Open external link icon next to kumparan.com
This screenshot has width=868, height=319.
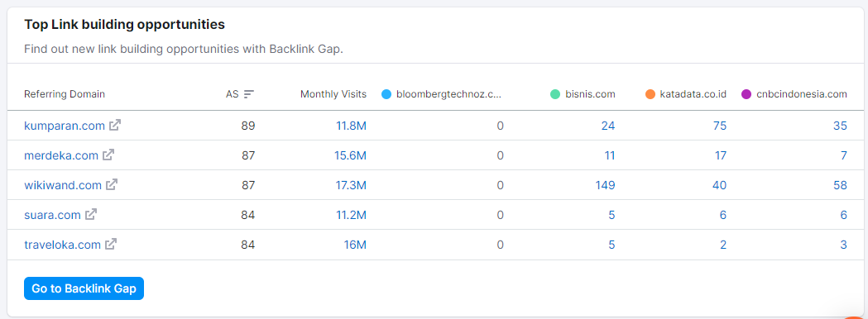coord(114,125)
